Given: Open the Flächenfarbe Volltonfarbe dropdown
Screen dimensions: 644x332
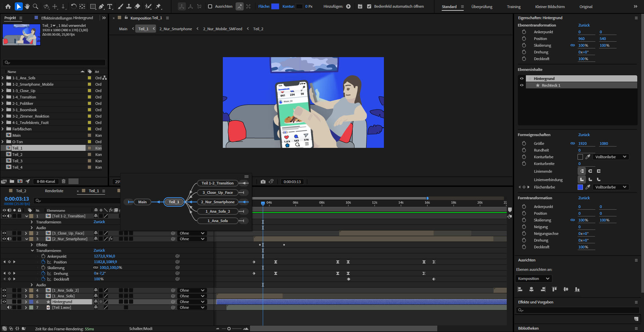Looking at the screenshot, I should pos(610,187).
